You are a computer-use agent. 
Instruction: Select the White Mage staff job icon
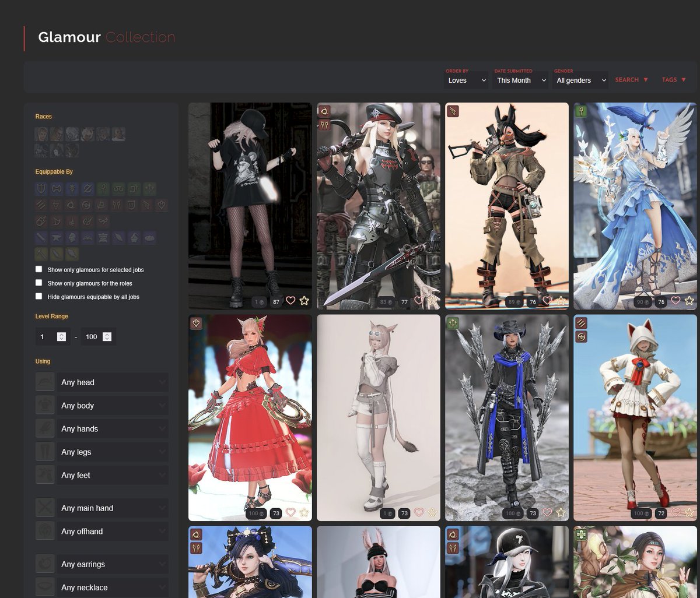(103, 188)
